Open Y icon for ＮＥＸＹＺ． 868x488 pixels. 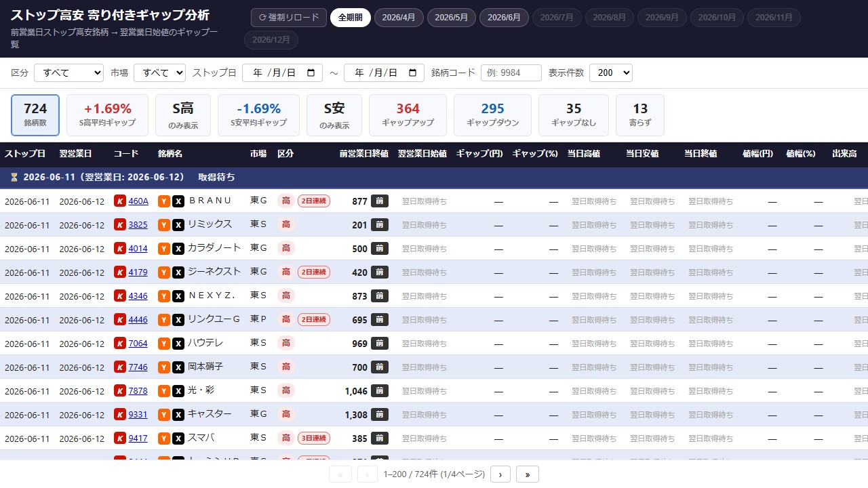click(x=163, y=296)
